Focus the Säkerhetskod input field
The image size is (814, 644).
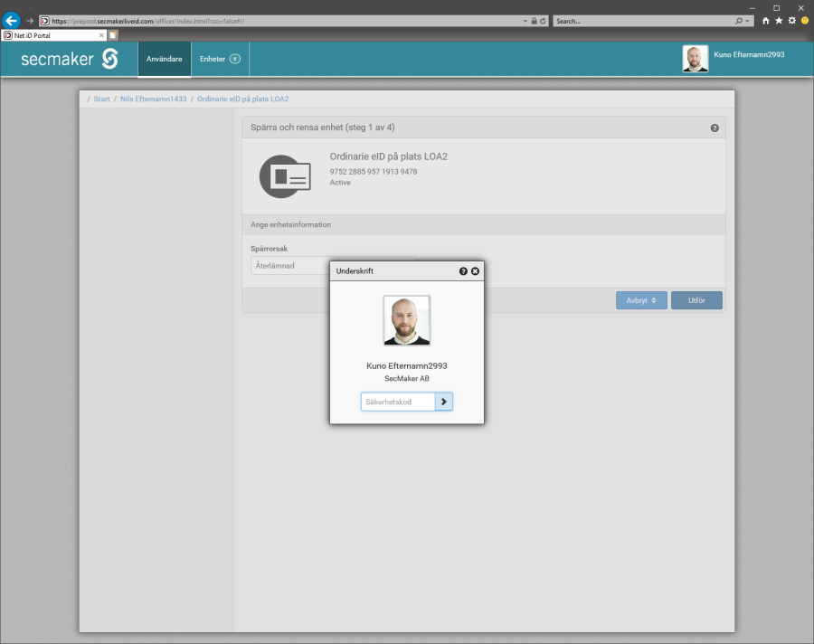(x=398, y=402)
